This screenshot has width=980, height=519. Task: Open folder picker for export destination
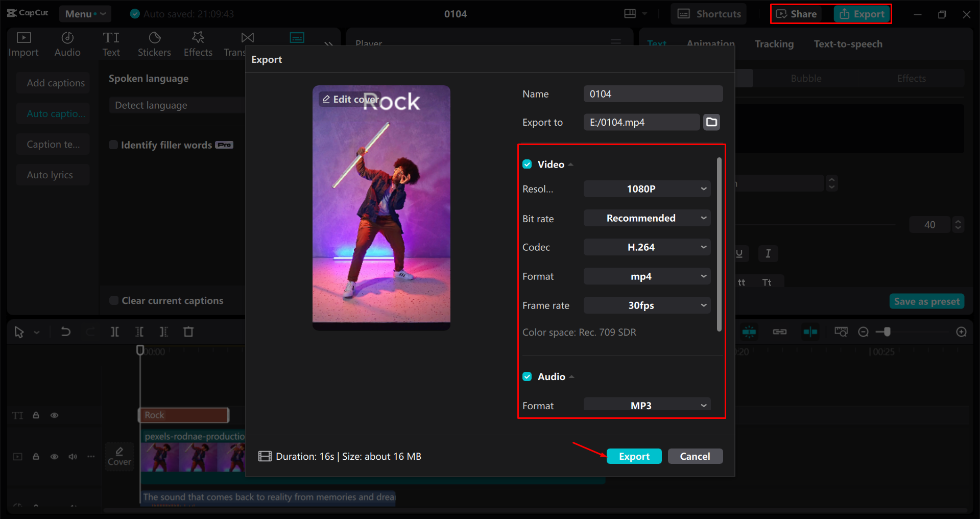711,122
